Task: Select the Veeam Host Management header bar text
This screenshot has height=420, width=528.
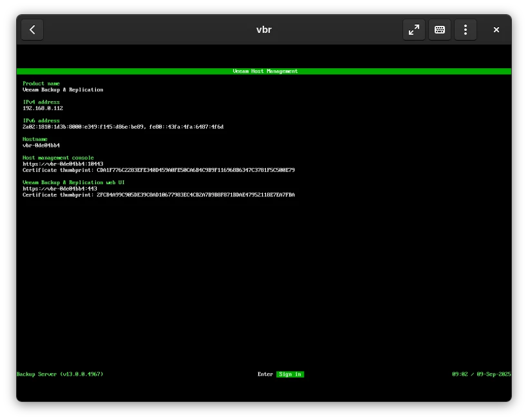Action: [265, 71]
